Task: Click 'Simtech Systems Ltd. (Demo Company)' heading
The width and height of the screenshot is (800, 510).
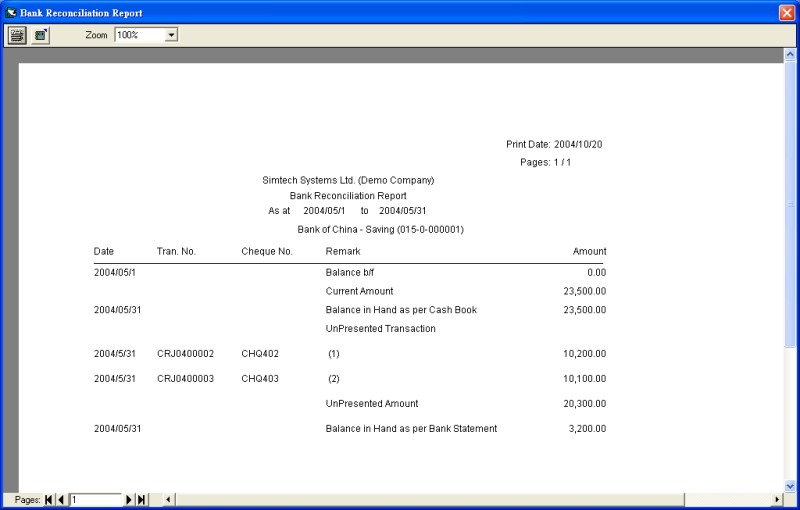Action: [348, 180]
